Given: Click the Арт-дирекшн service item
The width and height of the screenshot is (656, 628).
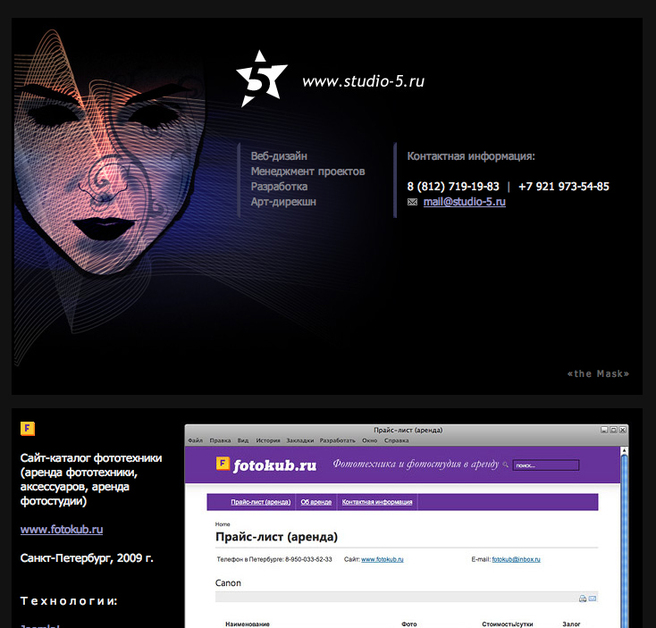Looking at the screenshot, I should coord(283,202).
